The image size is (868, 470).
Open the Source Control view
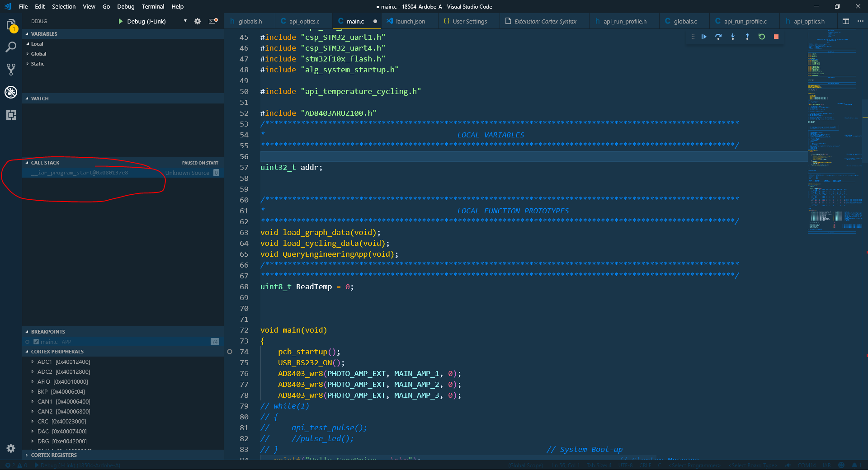point(11,69)
